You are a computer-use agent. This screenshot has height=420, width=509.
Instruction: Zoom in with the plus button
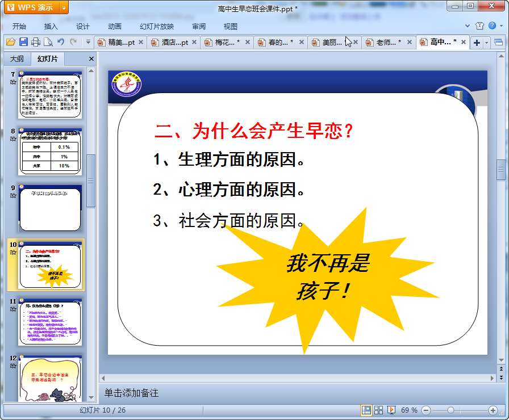(493, 410)
